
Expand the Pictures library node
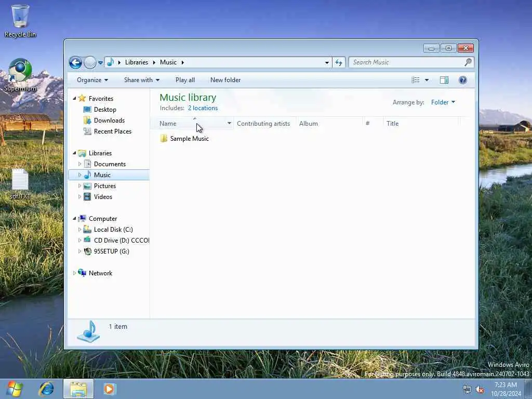point(79,186)
